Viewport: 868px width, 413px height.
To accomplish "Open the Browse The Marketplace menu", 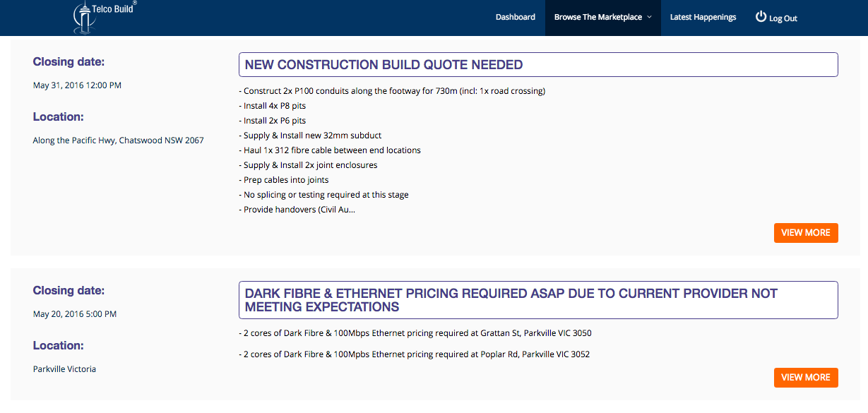I will tap(602, 17).
